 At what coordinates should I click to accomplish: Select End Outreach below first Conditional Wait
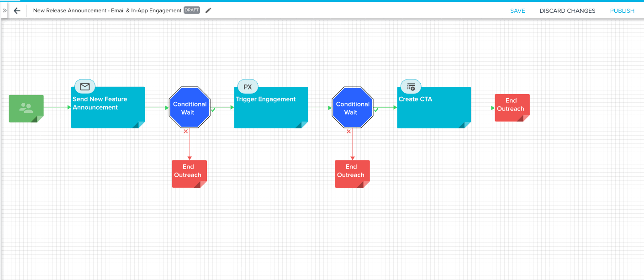[189, 173]
